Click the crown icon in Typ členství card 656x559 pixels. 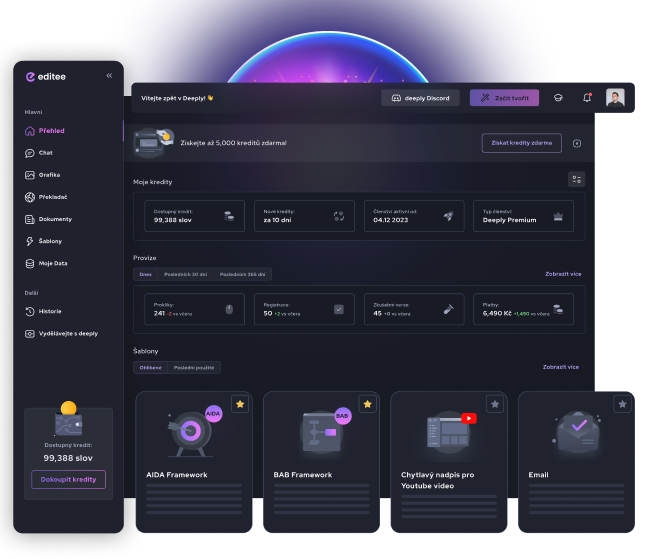[558, 216]
